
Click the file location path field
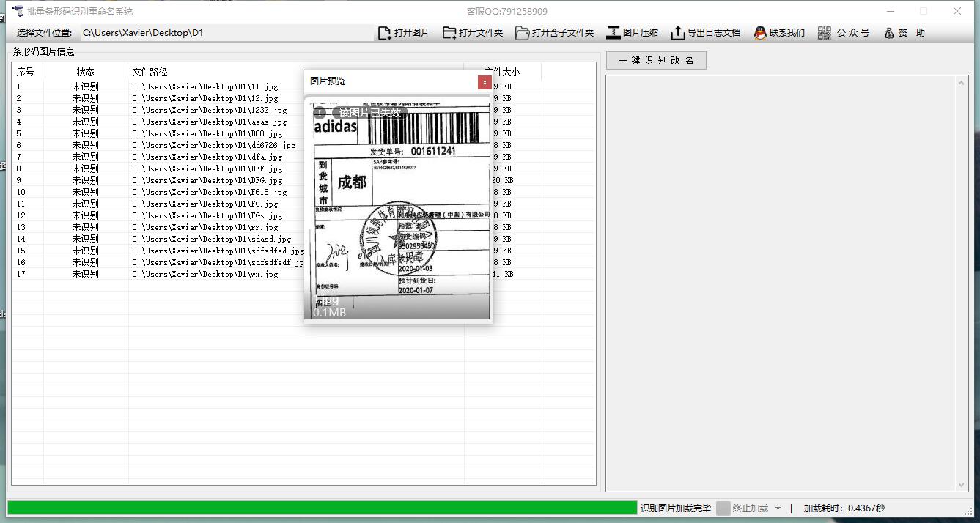[226, 33]
